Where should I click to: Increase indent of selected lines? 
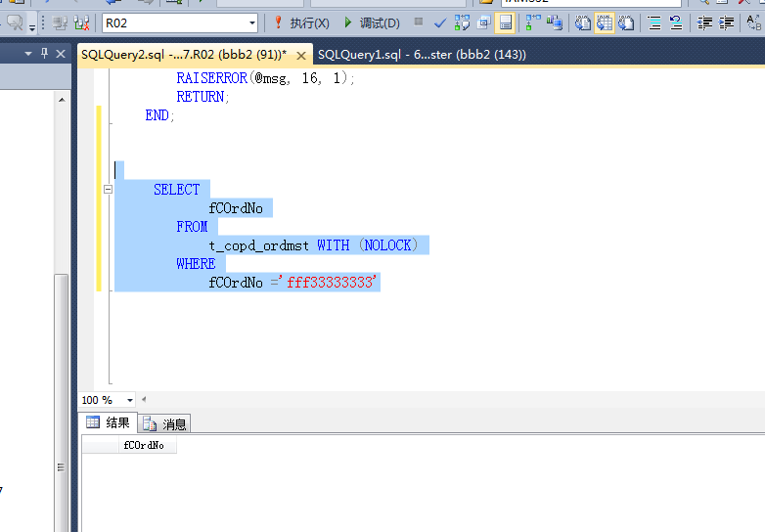click(726, 22)
